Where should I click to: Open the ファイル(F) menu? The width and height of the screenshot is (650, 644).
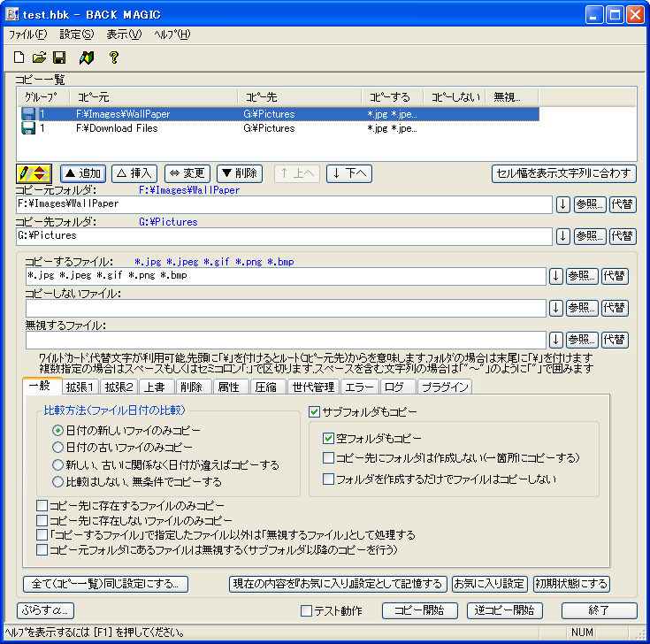coord(27,34)
